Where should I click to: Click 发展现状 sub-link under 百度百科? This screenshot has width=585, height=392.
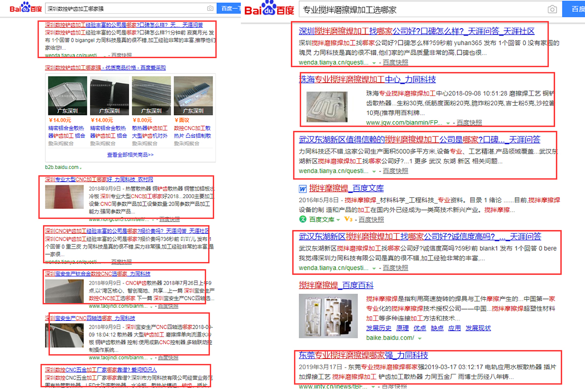[478, 328]
